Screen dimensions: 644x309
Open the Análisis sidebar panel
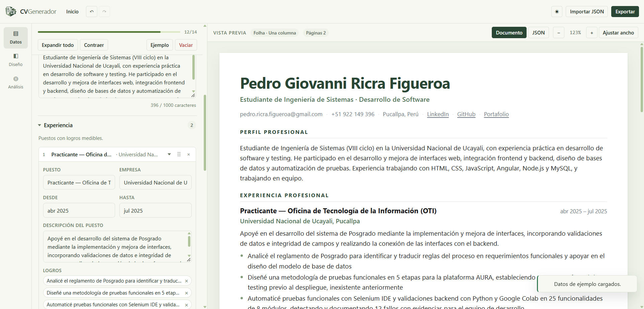16,82
